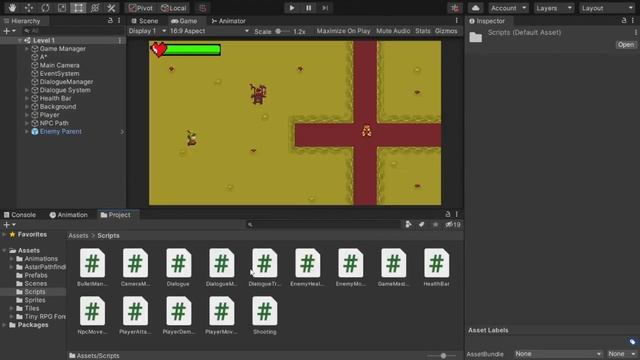
Task: Click the Step frame button
Action: [325, 8]
